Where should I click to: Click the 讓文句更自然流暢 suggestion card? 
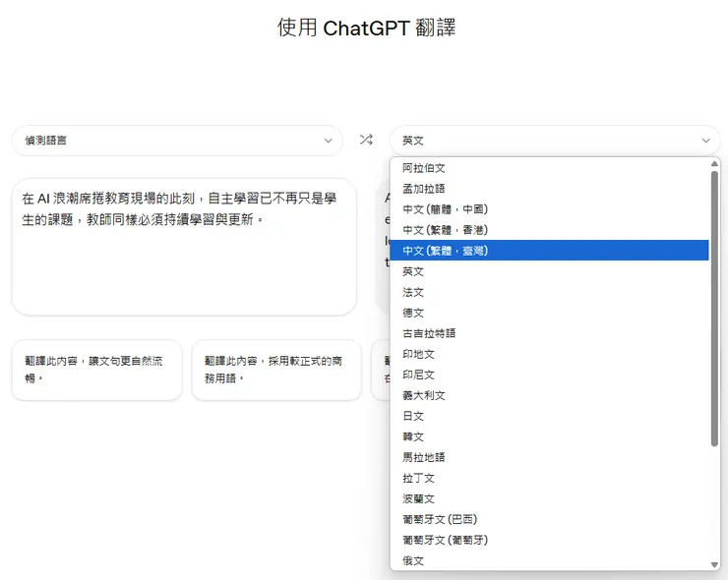point(97,370)
